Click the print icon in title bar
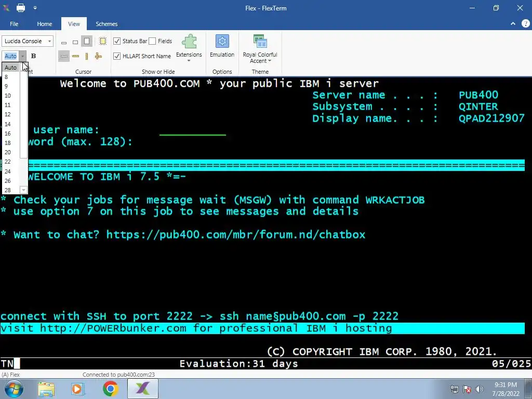This screenshot has height=399, width=532. pyautogui.click(x=21, y=8)
